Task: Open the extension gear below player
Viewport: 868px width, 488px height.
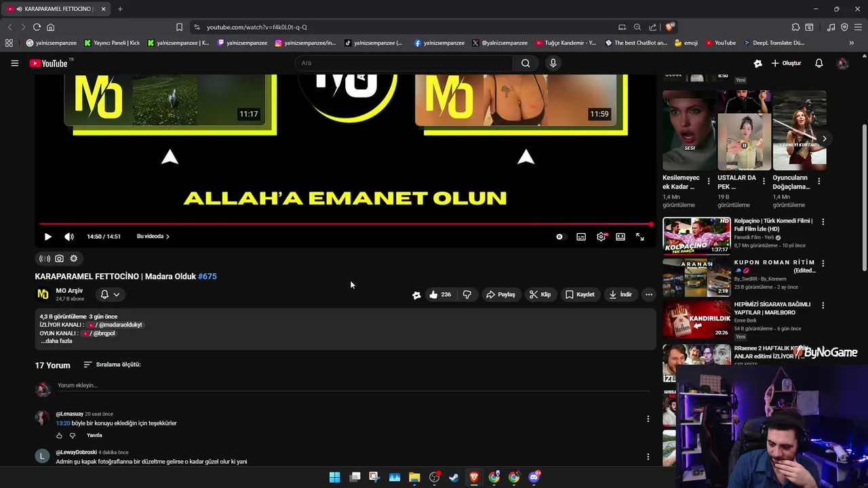Action: [x=74, y=258]
